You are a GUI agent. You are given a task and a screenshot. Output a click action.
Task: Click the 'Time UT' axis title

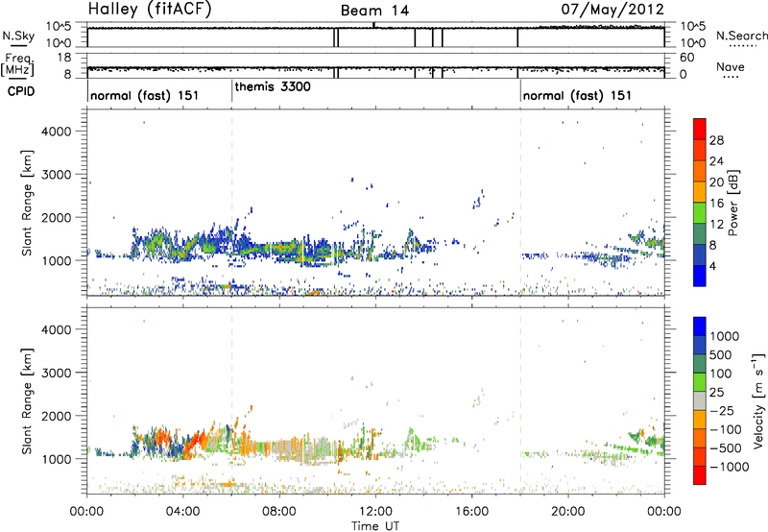(x=375, y=526)
